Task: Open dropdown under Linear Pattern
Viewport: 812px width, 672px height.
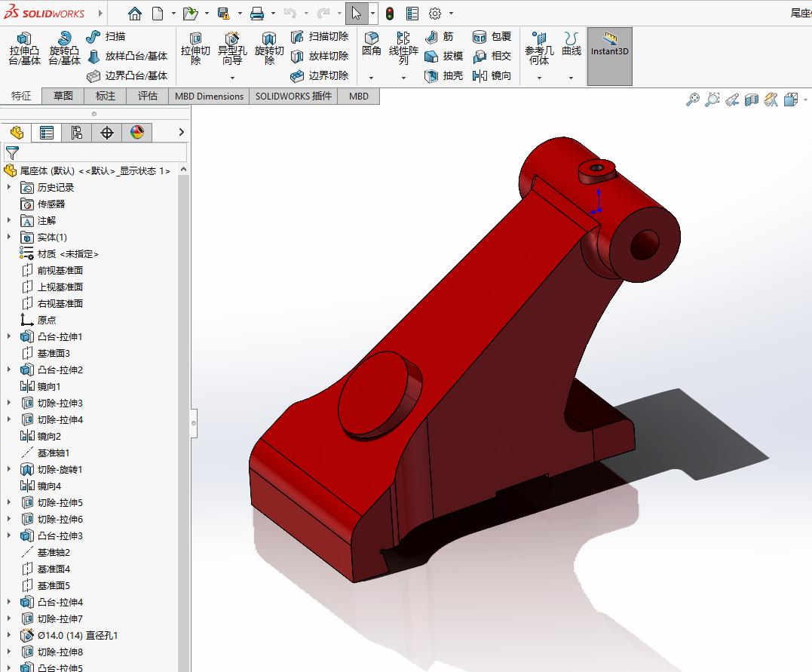Action: (x=403, y=78)
